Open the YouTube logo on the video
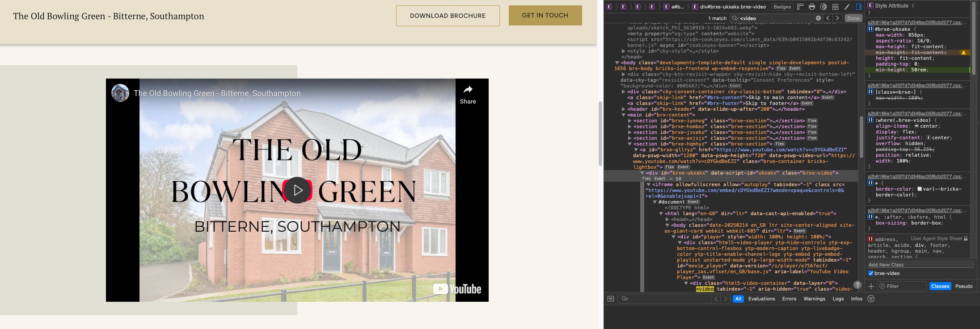The image size is (980, 329). 457,289
